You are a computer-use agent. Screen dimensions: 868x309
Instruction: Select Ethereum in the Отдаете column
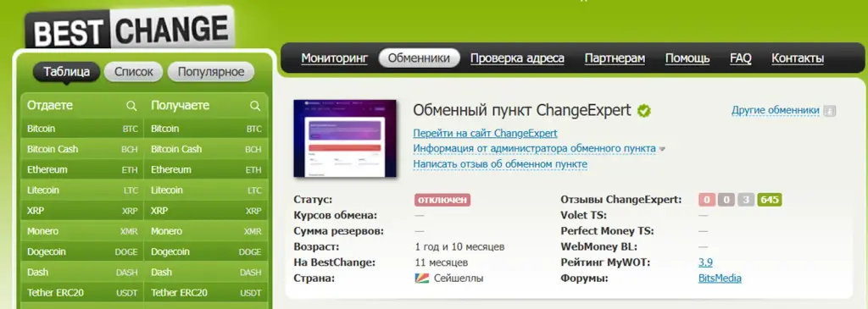[82, 169]
